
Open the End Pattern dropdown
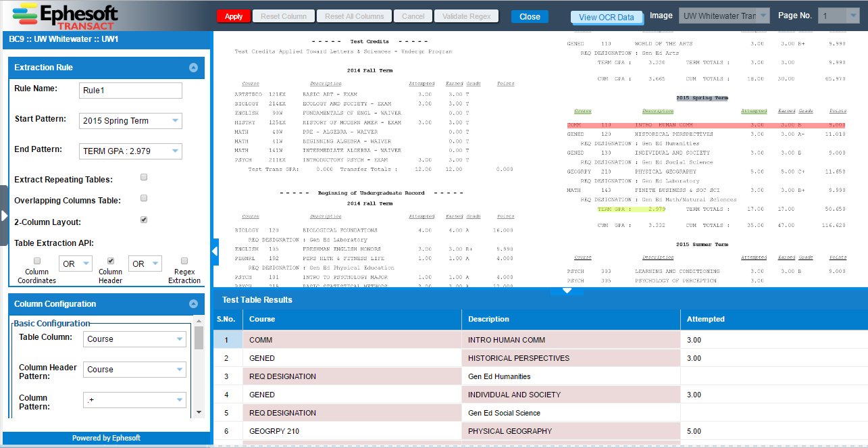click(130, 151)
